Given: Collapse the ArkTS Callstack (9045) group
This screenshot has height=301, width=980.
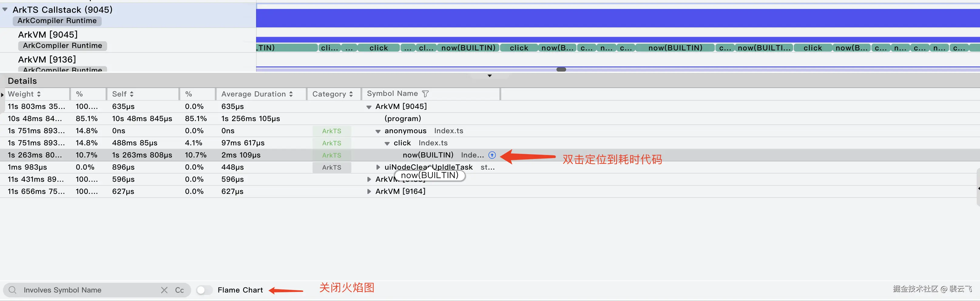Looking at the screenshot, I should 5,9.
